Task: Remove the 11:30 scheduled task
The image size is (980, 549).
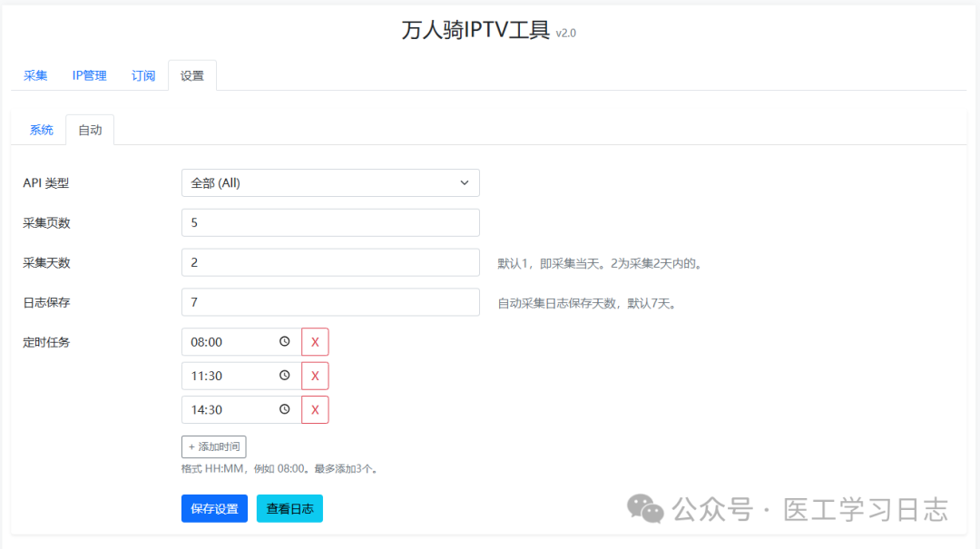Action: coord(315,376)
